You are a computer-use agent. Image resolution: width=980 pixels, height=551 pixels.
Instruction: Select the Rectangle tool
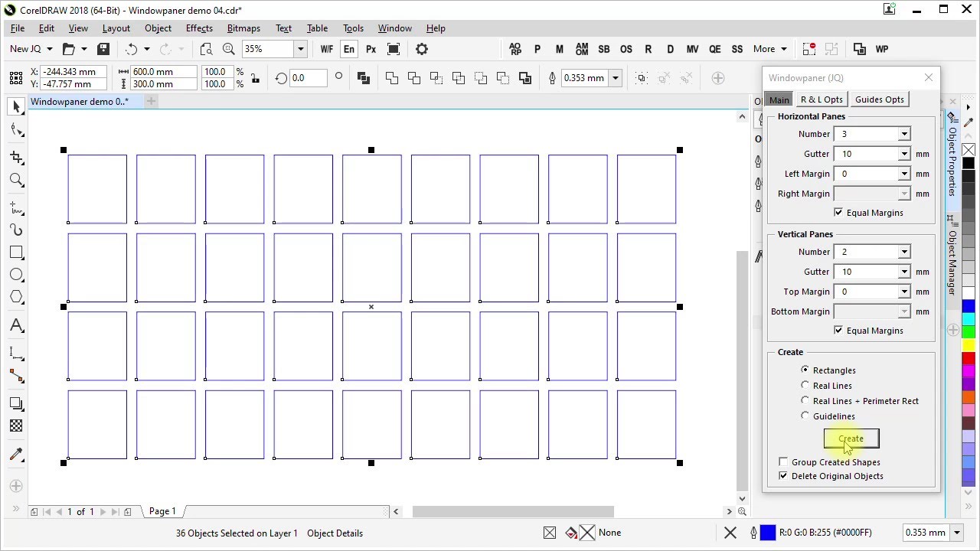(16, 253)
